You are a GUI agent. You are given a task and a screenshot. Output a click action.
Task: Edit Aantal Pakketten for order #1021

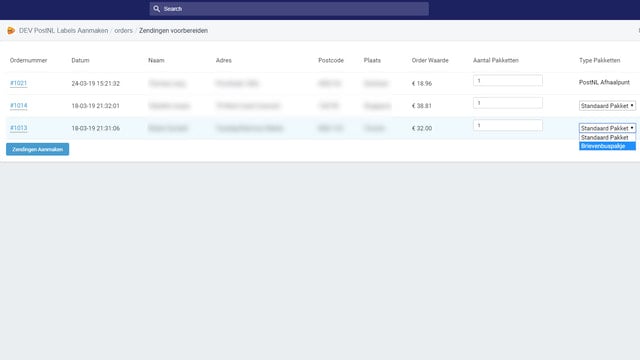coord(508,80)
